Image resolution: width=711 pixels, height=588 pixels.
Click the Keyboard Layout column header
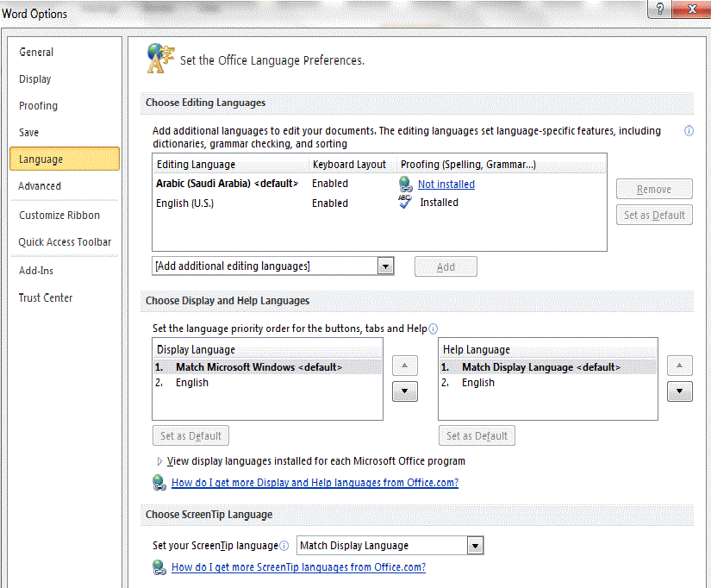(352, 164)
